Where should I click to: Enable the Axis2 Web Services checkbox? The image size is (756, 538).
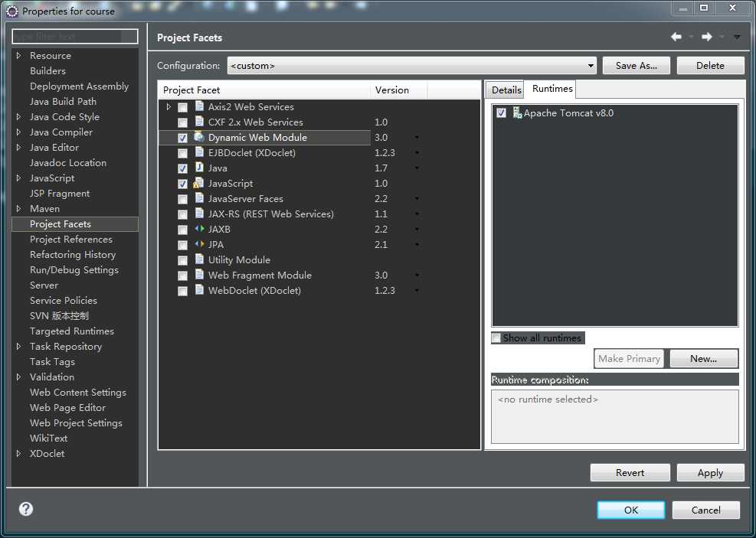[x=182, y=107]
